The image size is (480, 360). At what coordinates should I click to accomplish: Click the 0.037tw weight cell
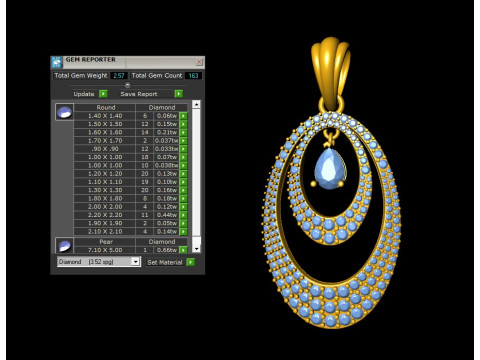tap(167, 141)
